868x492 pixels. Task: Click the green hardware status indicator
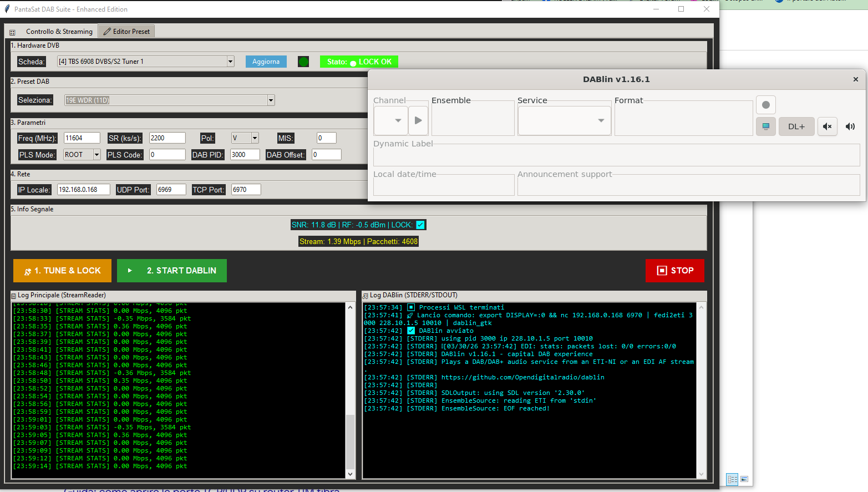tap(303, 62)
